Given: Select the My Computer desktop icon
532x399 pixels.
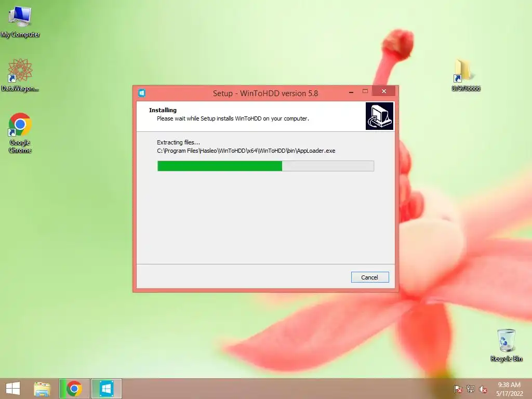Looking at the screenshot, I should 20,22.
